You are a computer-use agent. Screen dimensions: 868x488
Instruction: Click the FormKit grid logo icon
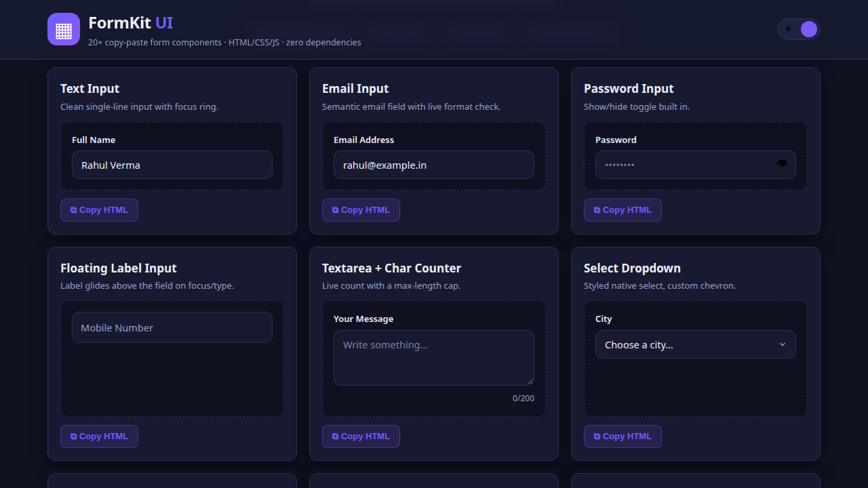pyautogui.click(x=64, y=29)
